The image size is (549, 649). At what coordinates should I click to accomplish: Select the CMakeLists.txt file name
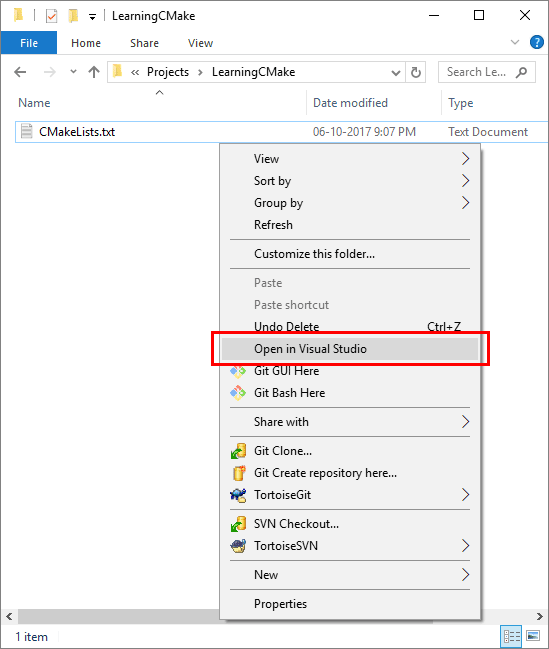(77, 132)
